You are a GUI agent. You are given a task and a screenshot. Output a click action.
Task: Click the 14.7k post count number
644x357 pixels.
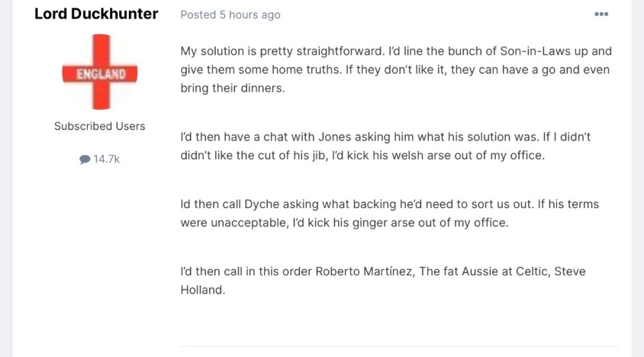(106, 159)
